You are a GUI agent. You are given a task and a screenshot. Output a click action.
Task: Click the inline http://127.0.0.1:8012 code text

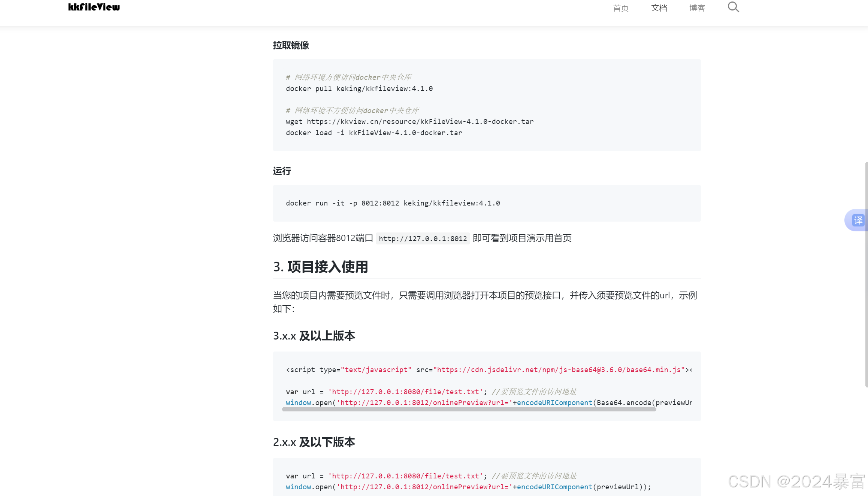[x=423, y=238]
